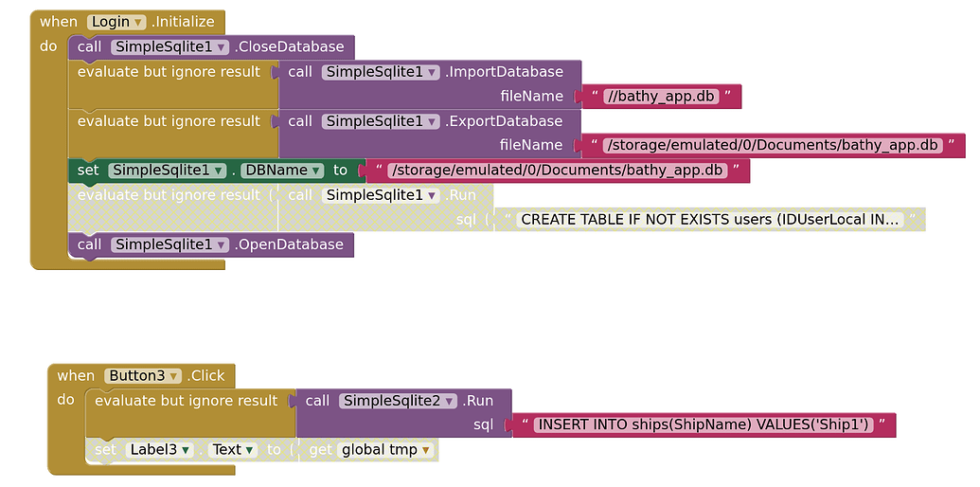Viewport: 980px width, 487px height.
Task: Open the DBName property dropdown
Action: [282, 170]
